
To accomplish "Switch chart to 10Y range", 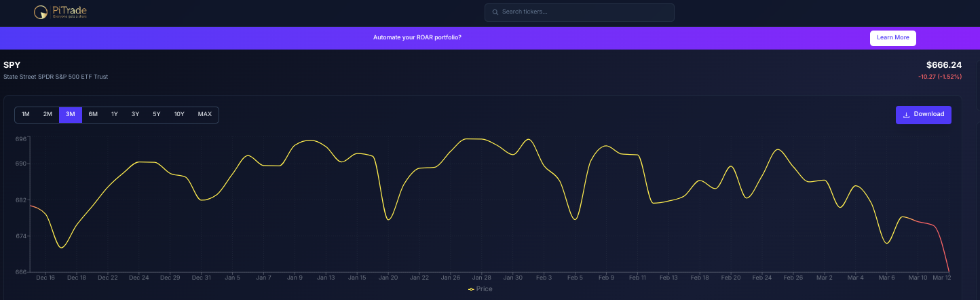I will pyautogui.click(x=179, y=115).
